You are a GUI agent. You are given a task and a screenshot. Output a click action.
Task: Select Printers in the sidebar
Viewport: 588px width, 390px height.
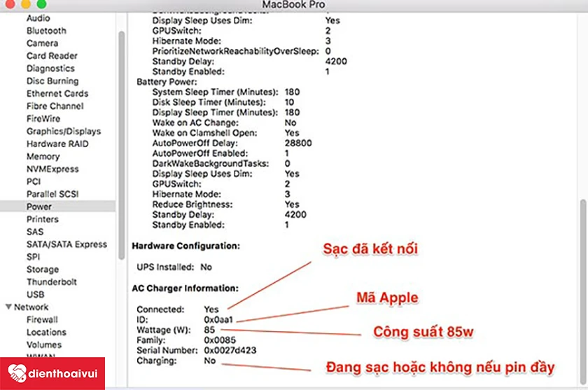click(x=43, y=219)
